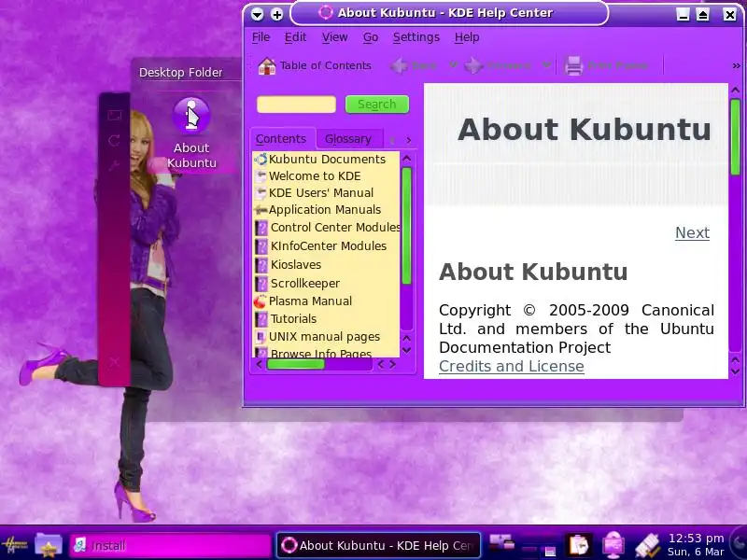Select Tutorials entry
Screen dimensions: 747x560
(x=293, y=318)
